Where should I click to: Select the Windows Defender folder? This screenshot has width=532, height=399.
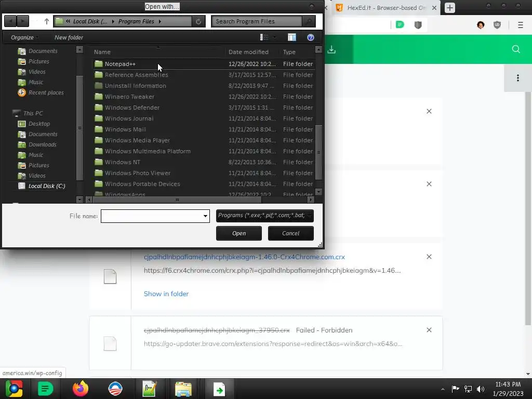[204, 107]
